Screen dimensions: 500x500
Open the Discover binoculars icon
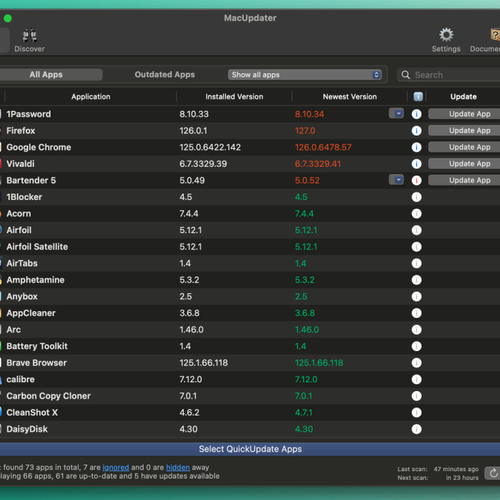click(30, 35)
